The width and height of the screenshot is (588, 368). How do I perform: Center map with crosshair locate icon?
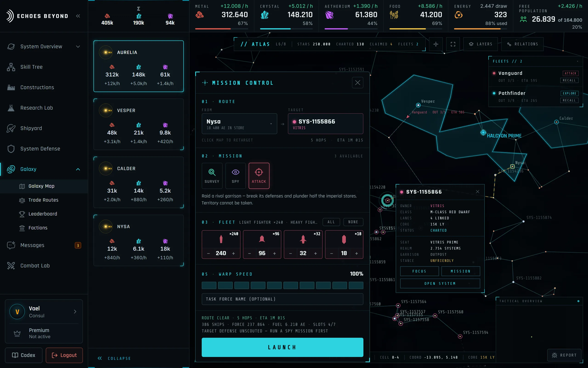tap(436, 44)
